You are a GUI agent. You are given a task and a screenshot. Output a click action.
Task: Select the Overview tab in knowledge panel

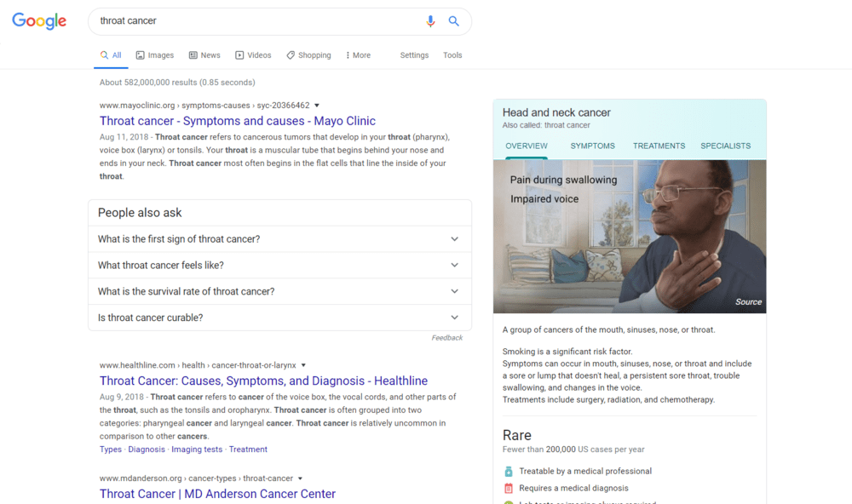coord(527,146)
